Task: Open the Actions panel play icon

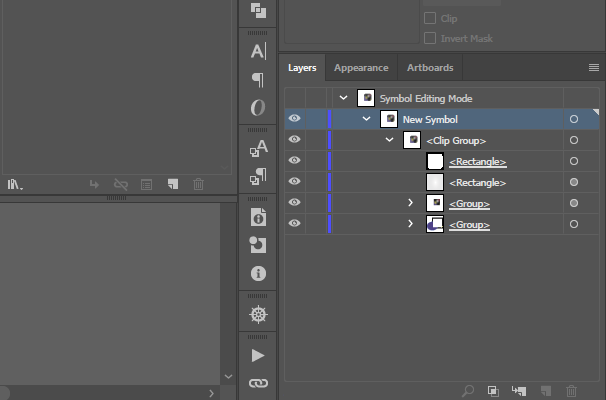Action: click(258, 355)
